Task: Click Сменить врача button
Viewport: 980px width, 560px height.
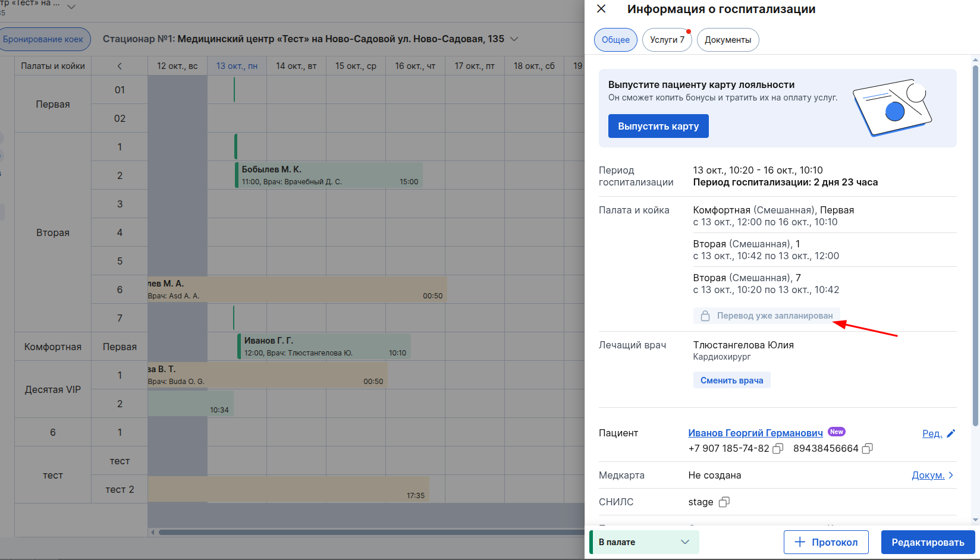Action: pyautogui.click(x=731, y=380)
